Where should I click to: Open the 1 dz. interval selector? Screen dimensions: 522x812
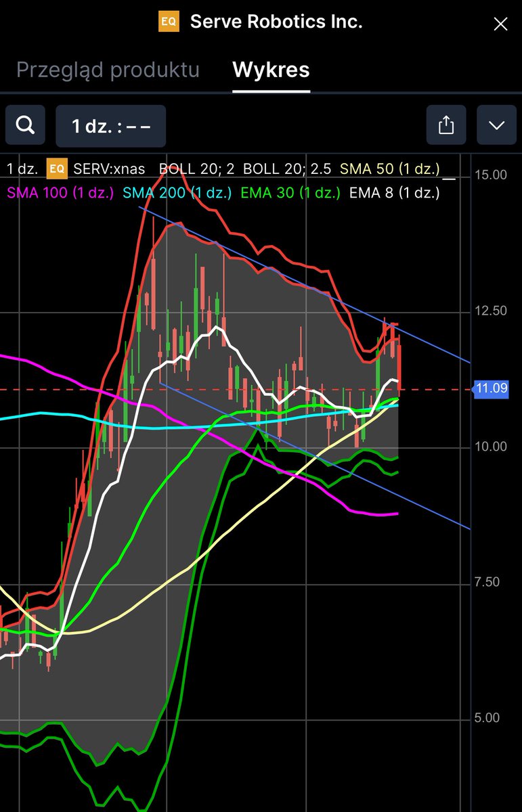point(110,126)
